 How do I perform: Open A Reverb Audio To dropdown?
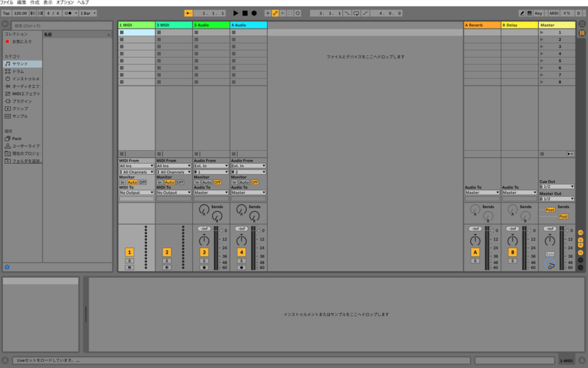482,193
